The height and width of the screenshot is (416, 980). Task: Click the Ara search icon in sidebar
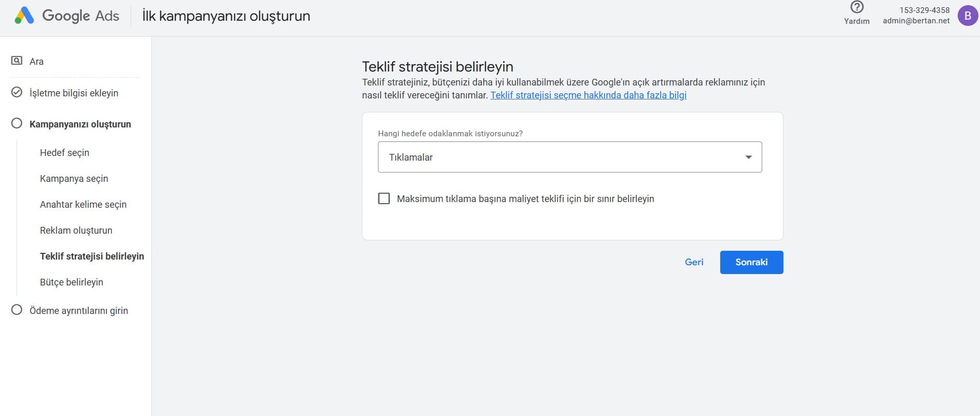point(17,61)
